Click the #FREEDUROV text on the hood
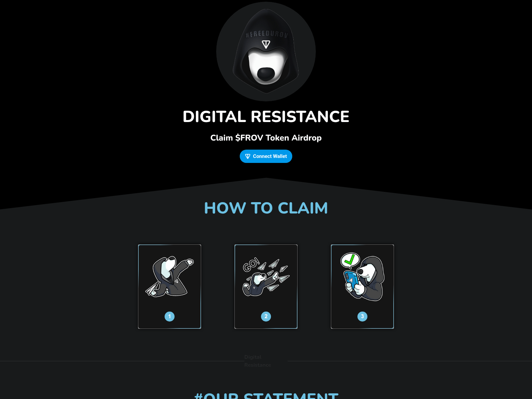This screenshot has height=399, width=532. pos(267,34)
